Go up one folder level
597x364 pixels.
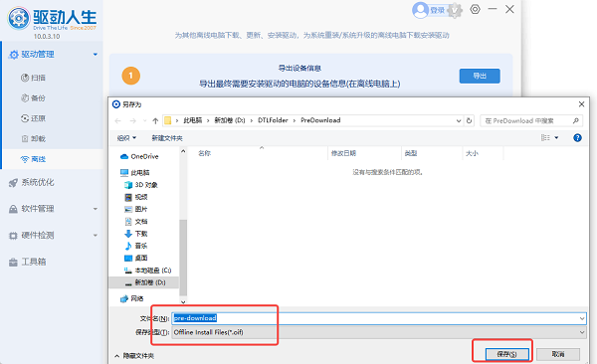[155, 120]
